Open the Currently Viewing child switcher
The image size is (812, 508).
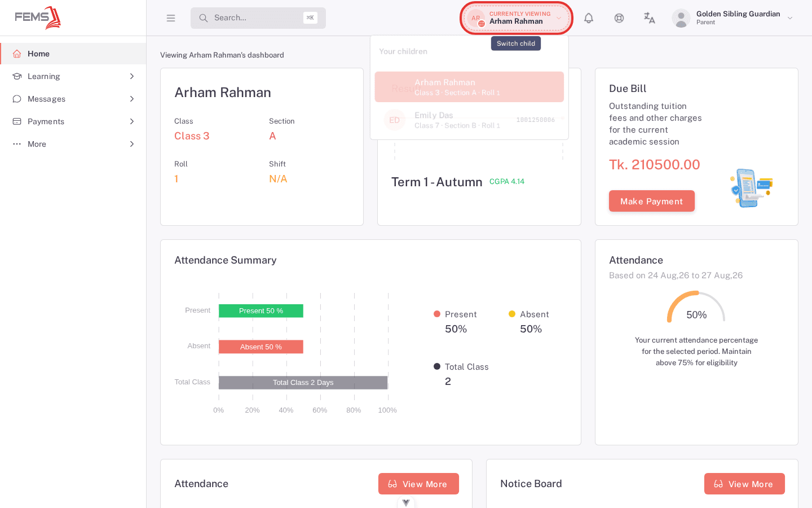click(x=517, y=18)
